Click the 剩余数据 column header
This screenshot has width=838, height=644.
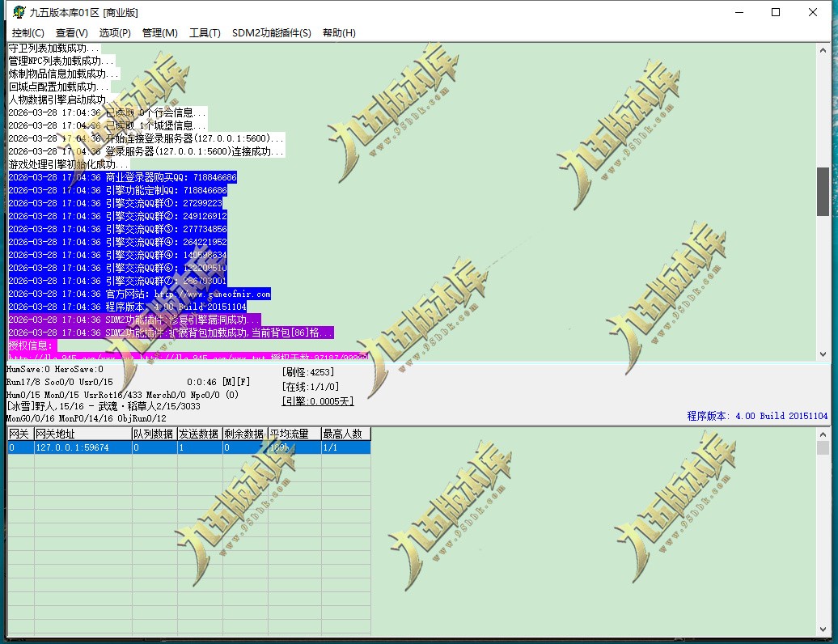[245, 434]
